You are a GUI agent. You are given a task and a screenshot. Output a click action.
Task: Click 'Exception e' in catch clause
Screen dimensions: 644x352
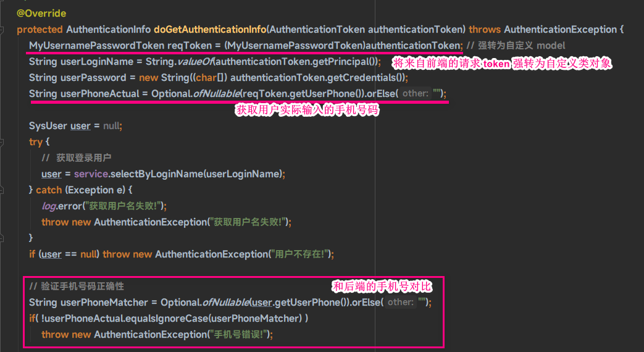pos(96,190)
